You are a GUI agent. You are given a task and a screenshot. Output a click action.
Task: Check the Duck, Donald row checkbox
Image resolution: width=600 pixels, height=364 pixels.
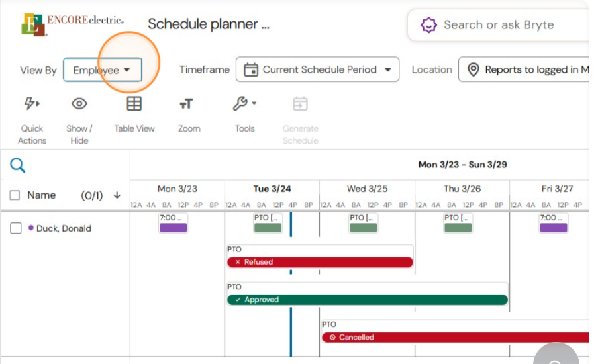click(16, 228)
